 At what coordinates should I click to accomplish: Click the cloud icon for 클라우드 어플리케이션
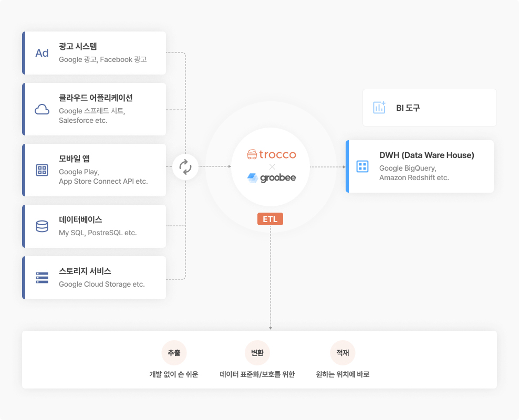42,110
